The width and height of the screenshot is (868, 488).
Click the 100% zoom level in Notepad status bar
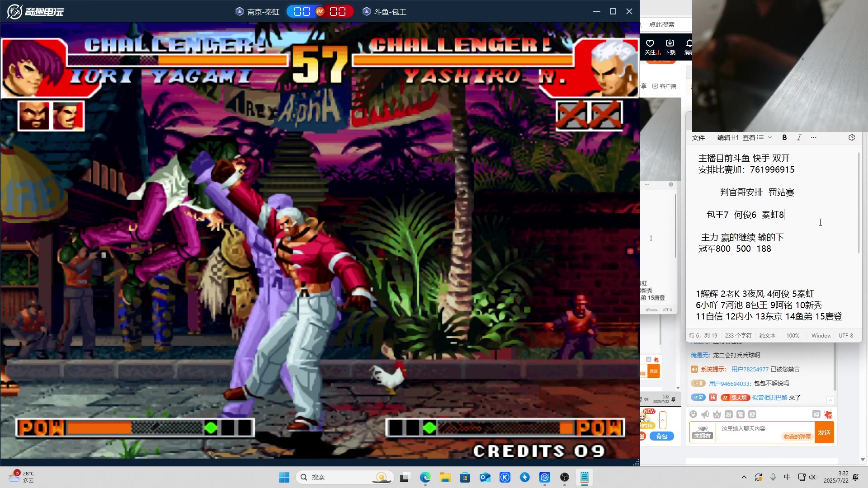pos(793,336)
